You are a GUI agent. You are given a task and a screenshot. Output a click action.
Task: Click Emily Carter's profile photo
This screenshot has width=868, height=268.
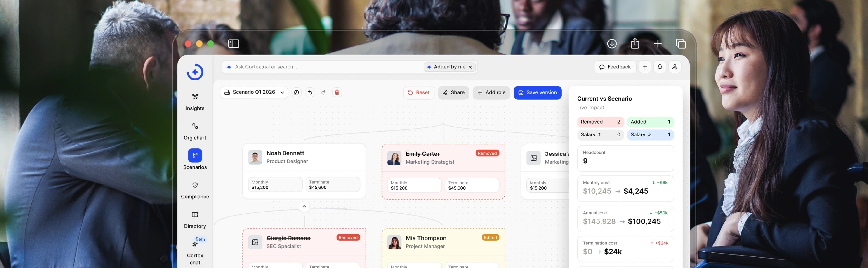394,158
